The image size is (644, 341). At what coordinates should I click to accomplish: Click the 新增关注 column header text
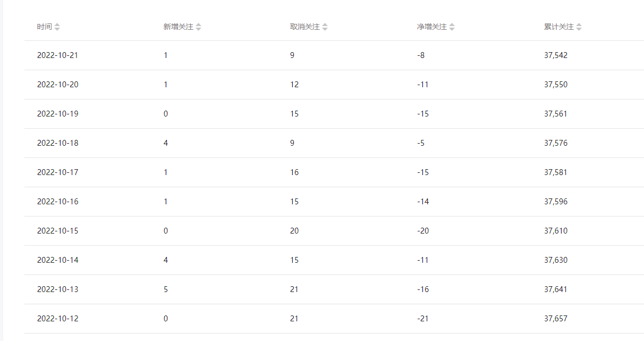(x=179, y=27)
